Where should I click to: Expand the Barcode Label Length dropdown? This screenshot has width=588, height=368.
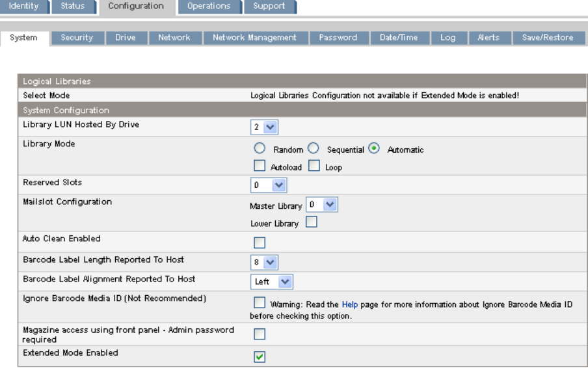click(x=265, y=262)
